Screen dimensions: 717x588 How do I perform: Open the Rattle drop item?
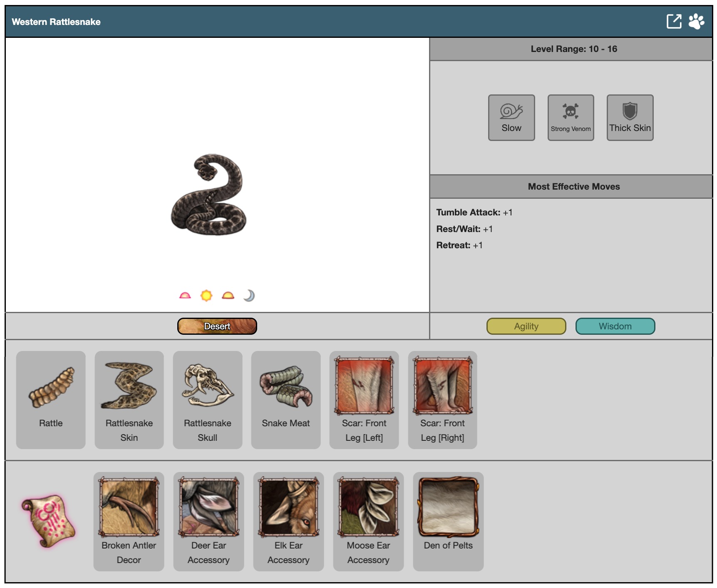(x=51, y=399)
